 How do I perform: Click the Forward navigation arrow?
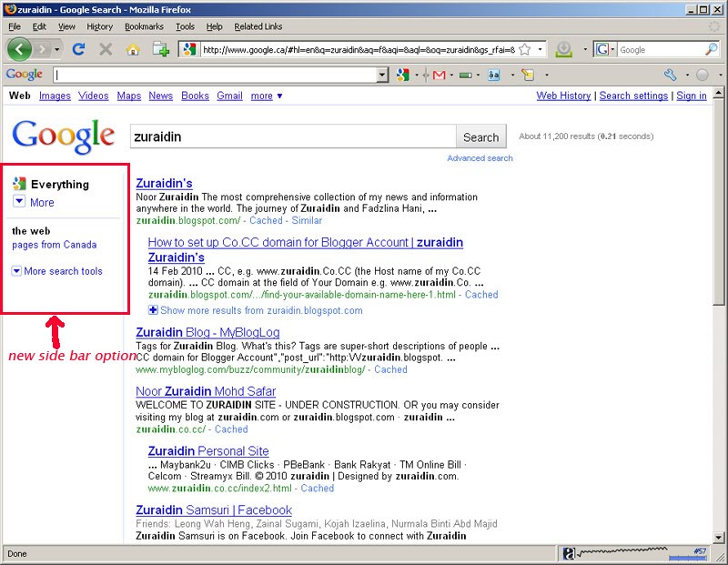coord(42,49)
